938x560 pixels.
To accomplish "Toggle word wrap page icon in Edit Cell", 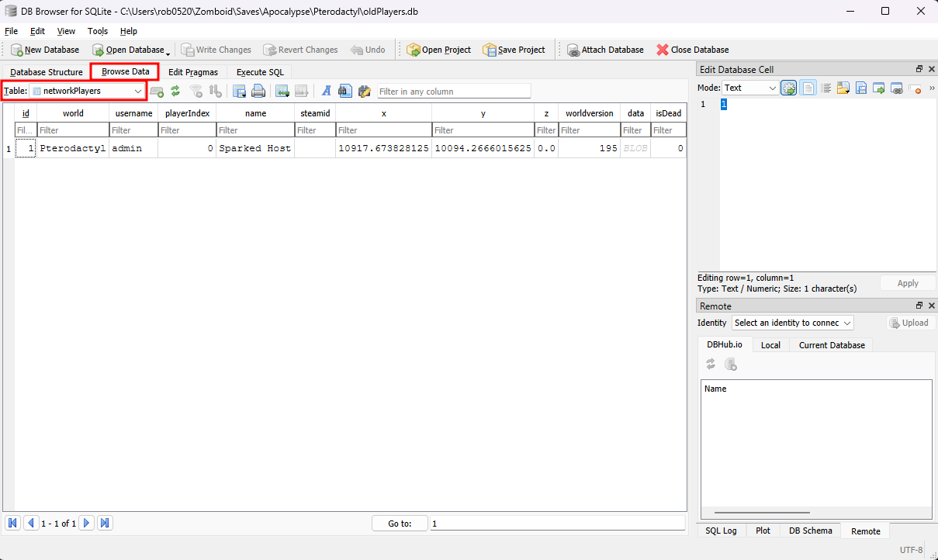I will (x=808, y=88).
